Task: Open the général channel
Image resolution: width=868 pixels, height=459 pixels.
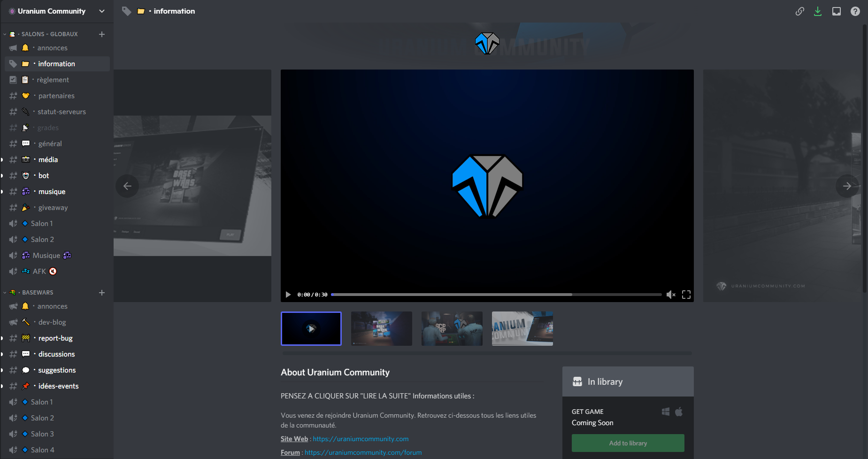Action: click(57, 144)
